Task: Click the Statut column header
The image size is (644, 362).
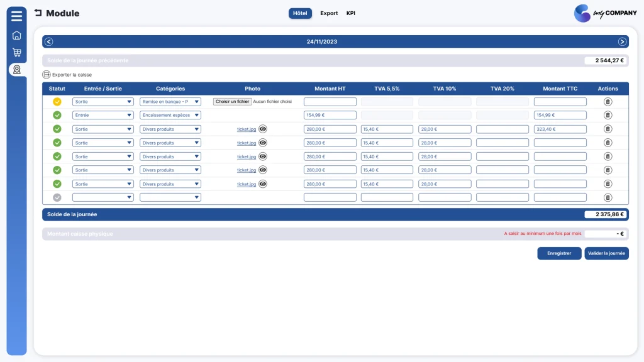Action: (x=57, y=89)
